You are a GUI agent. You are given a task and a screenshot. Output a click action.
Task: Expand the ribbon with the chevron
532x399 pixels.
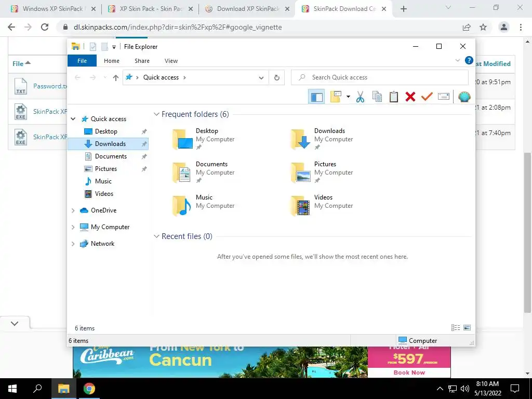coord(457,60)
